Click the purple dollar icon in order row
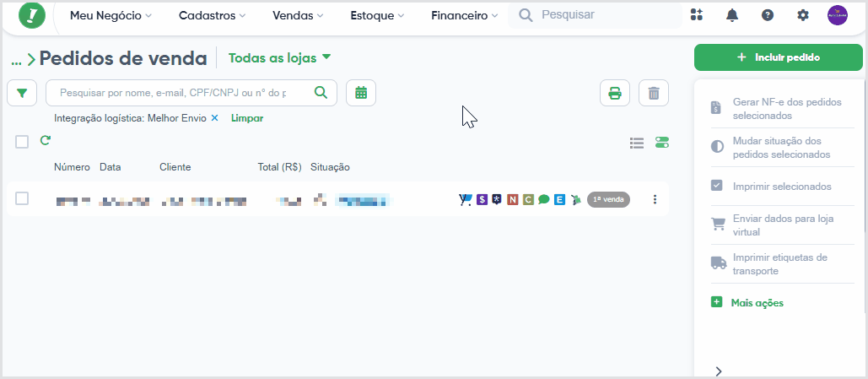 (x=482, y=199)
